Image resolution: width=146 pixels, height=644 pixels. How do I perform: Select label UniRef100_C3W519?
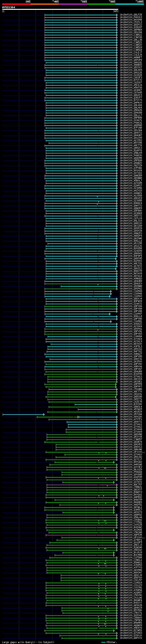point(131,47)
